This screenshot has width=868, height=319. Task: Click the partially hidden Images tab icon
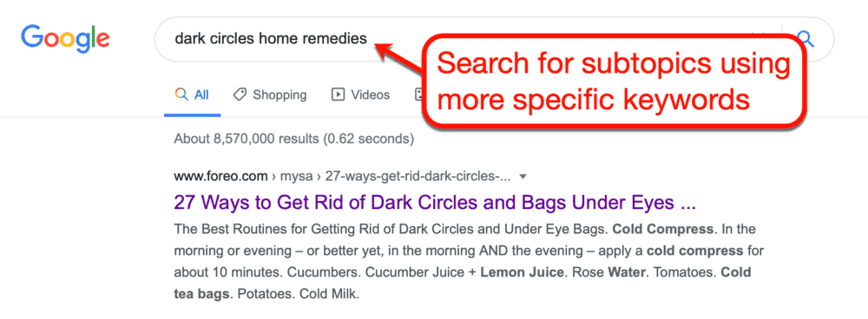(x=418, y=94)
